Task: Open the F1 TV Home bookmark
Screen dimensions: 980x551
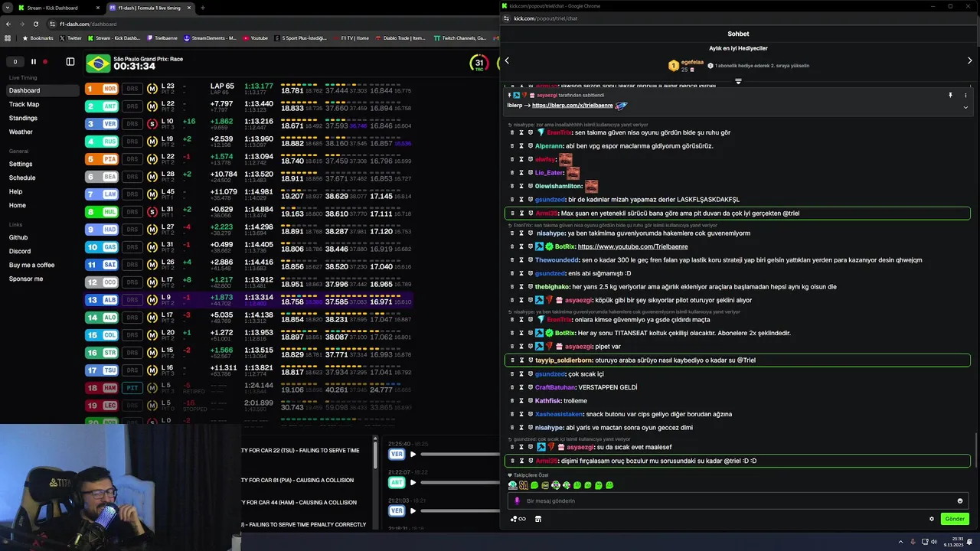Action: click(351, 37)
